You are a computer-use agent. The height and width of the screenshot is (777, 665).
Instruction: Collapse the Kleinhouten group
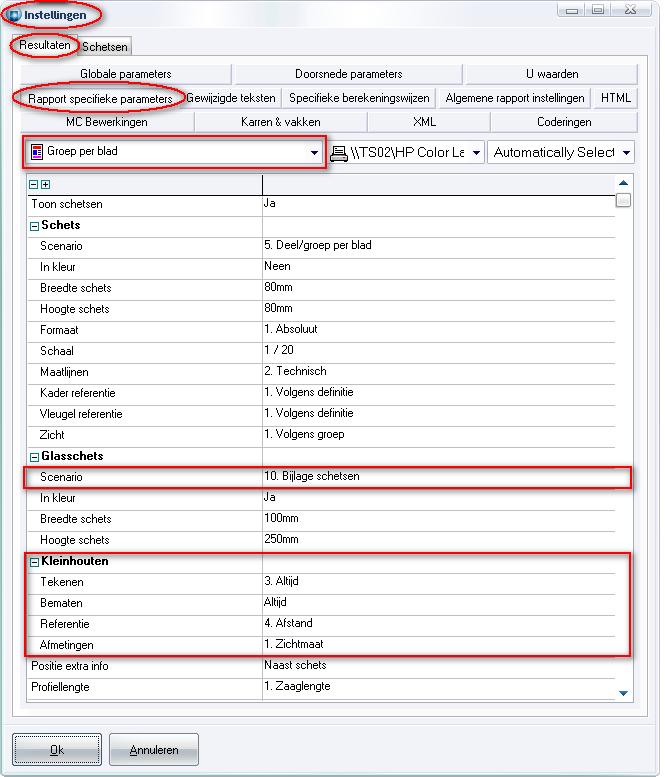[34, 562]
